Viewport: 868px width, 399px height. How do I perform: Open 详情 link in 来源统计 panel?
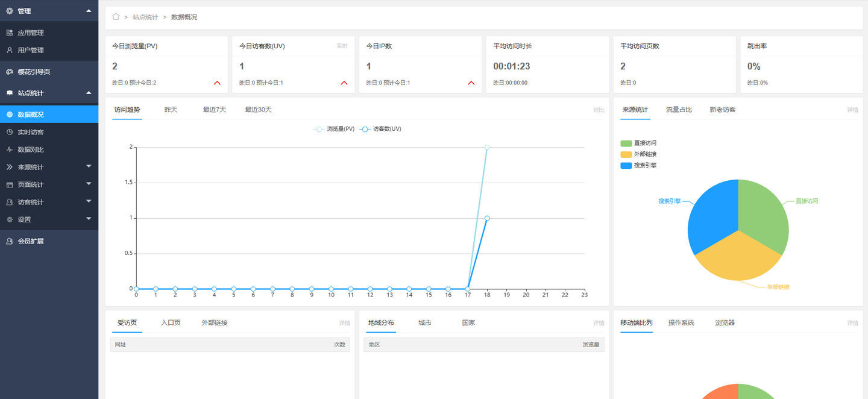[852, 110]
